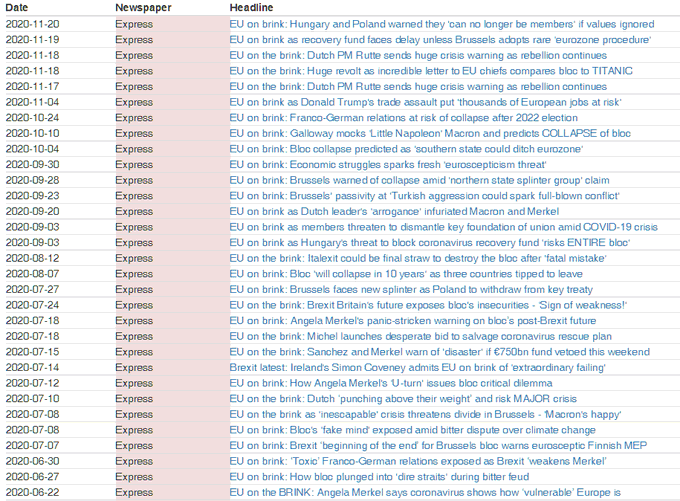
Task: Open headline on dismantling key foundation amid COVID-19
Action: (x=443, y=227)
